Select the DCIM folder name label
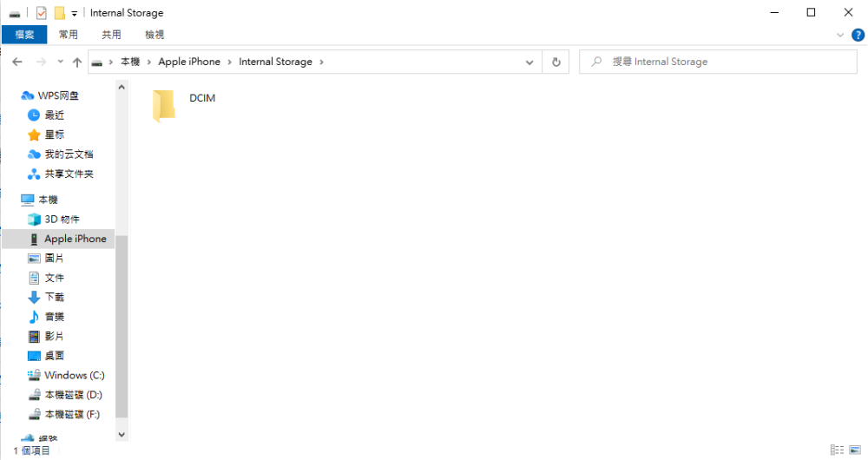This screenshot has height=460, width=868. click(202, 98)
